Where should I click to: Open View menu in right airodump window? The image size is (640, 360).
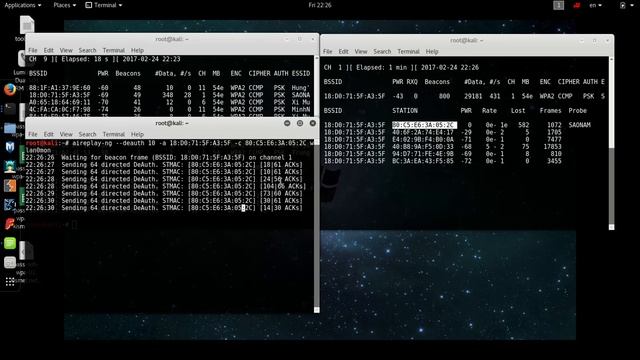[x=361, y=51]
